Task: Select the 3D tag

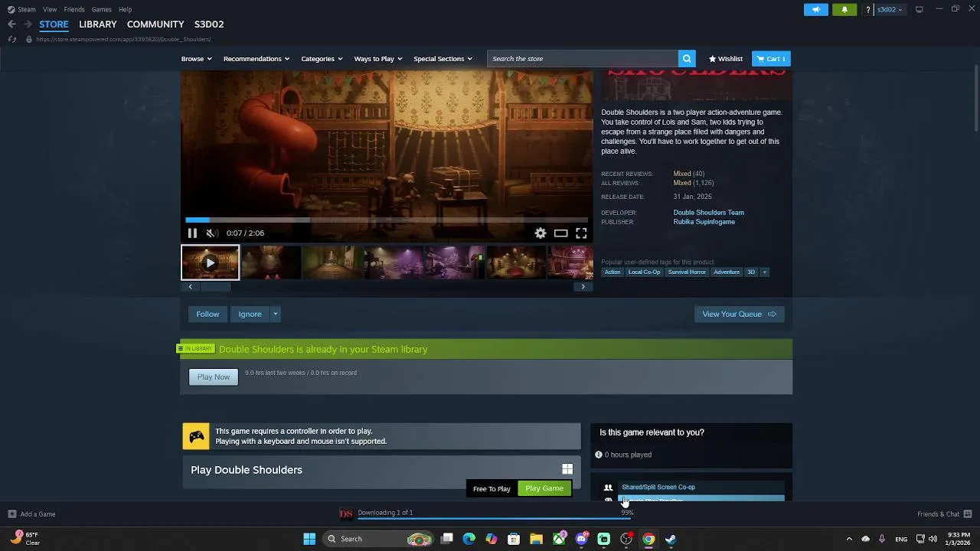Action: 751,272
